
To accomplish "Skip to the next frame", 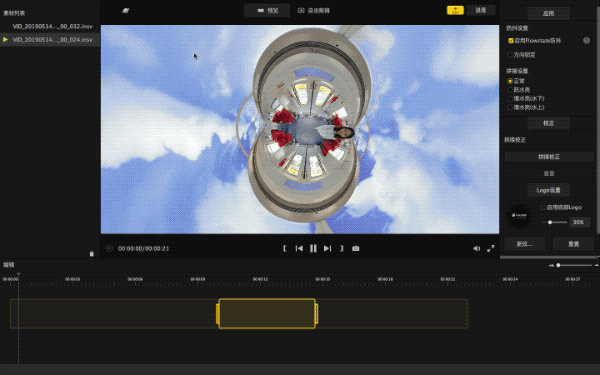I will click(x=327, y=248).
